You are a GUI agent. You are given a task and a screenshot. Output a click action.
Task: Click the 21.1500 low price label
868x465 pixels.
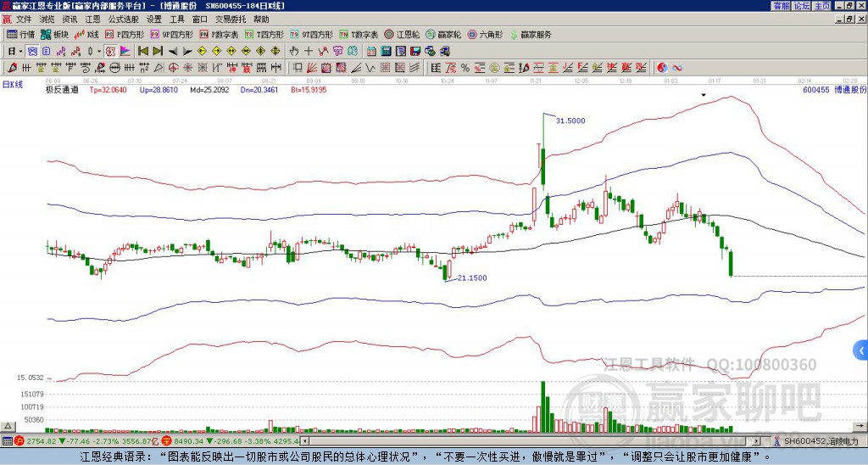(472, 277)
